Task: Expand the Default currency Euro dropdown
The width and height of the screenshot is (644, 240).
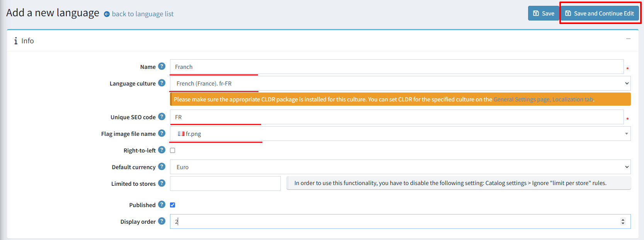Action: click(400, 167)
